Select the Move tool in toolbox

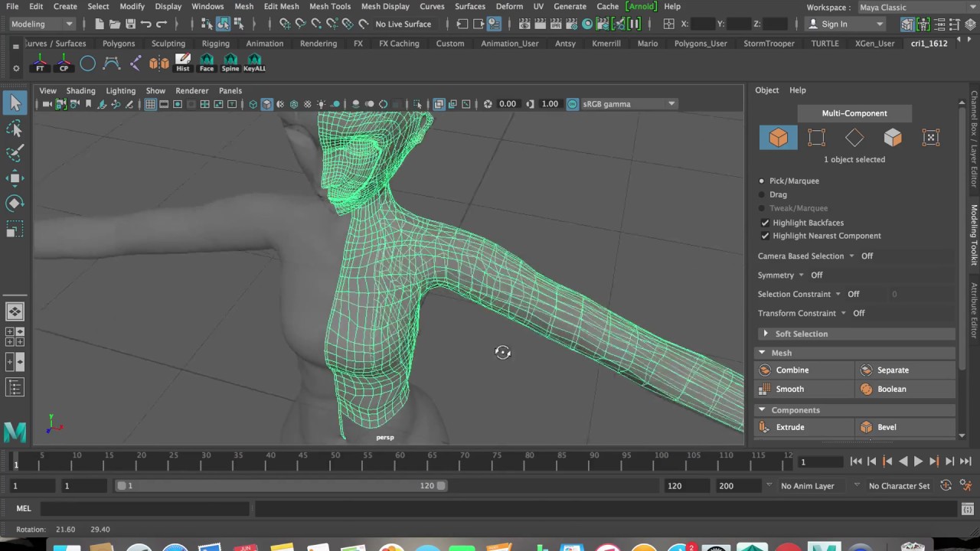[15, 178]
